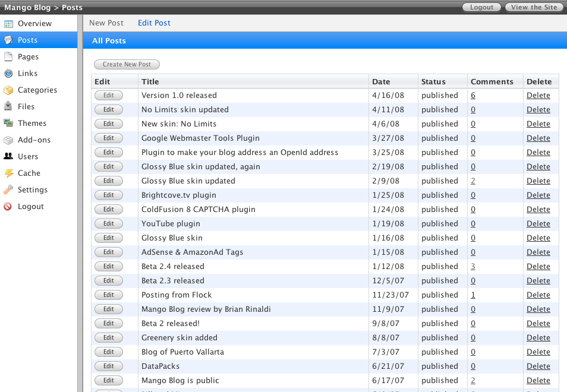Edit the Mango Blog is public post
567x392 pixels.
[109, 381]
